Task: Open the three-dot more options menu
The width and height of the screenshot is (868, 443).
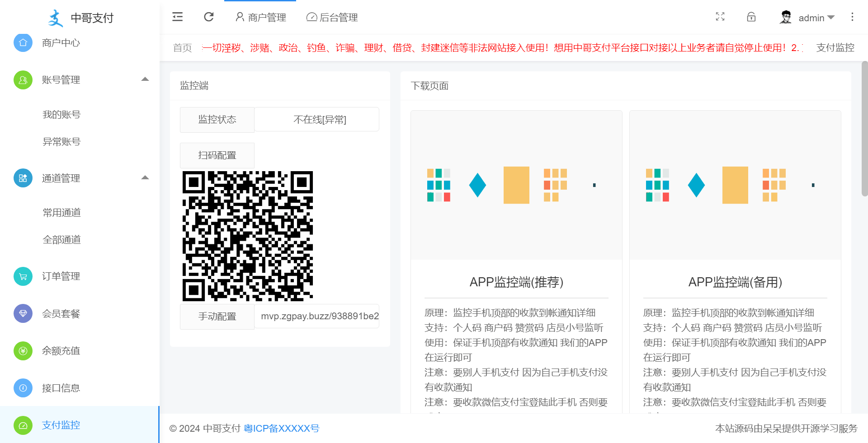Action: [852, 17]
